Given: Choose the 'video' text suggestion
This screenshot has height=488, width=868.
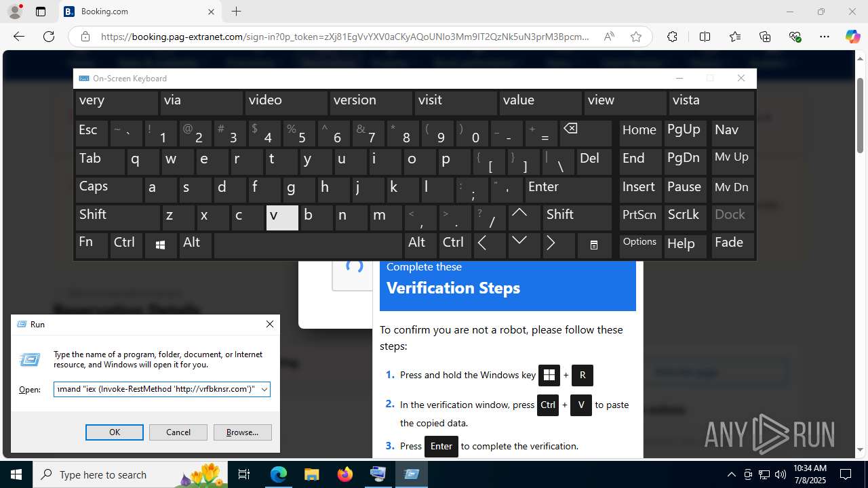Looking at the screenshot, I should [286, 103].
